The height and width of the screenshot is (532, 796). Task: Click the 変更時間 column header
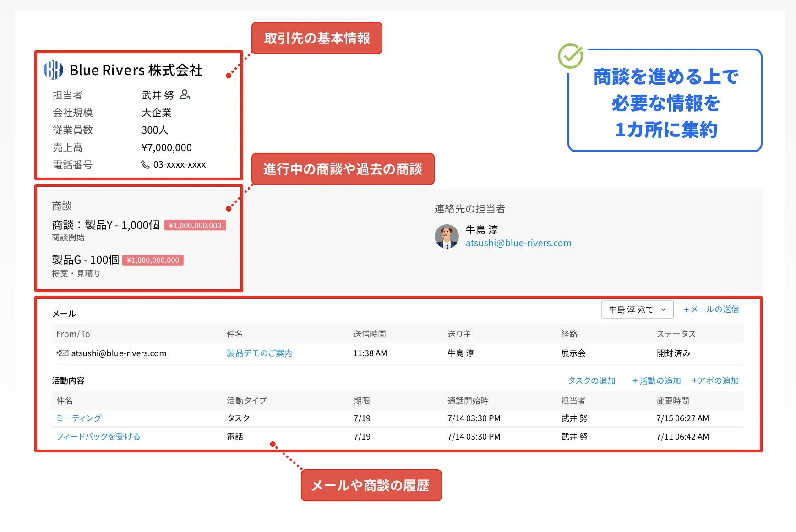(673, 401)
